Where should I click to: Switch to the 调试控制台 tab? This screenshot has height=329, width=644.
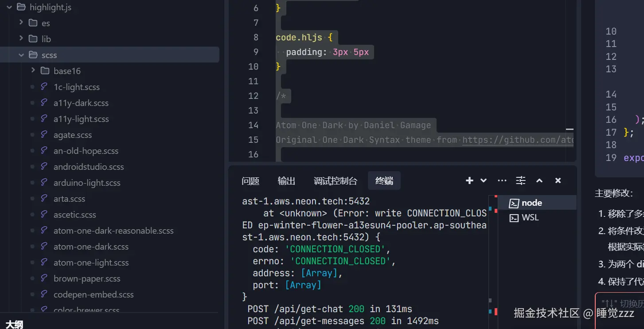pos(335,181)
